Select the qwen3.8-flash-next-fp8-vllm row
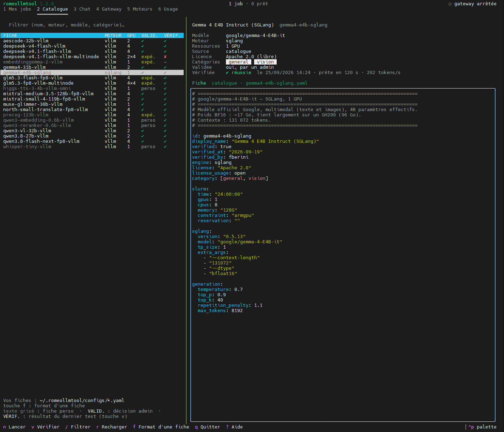 point(92,141)
